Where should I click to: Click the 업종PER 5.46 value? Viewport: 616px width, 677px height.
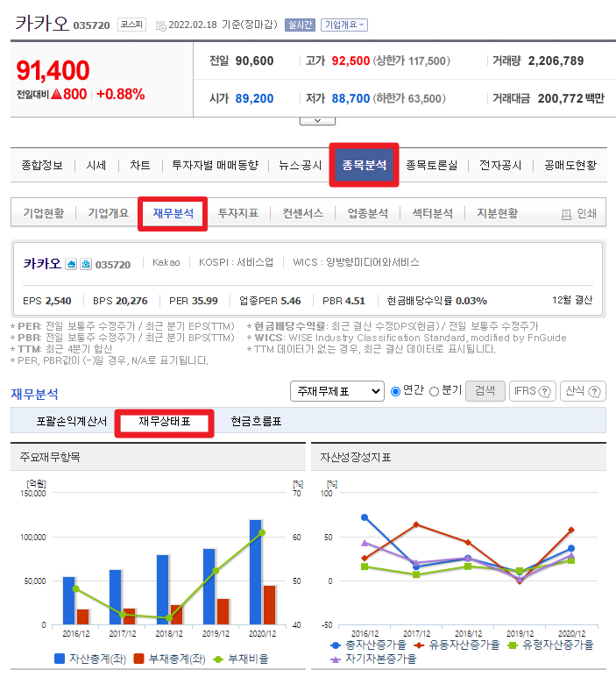coord(291,301)
